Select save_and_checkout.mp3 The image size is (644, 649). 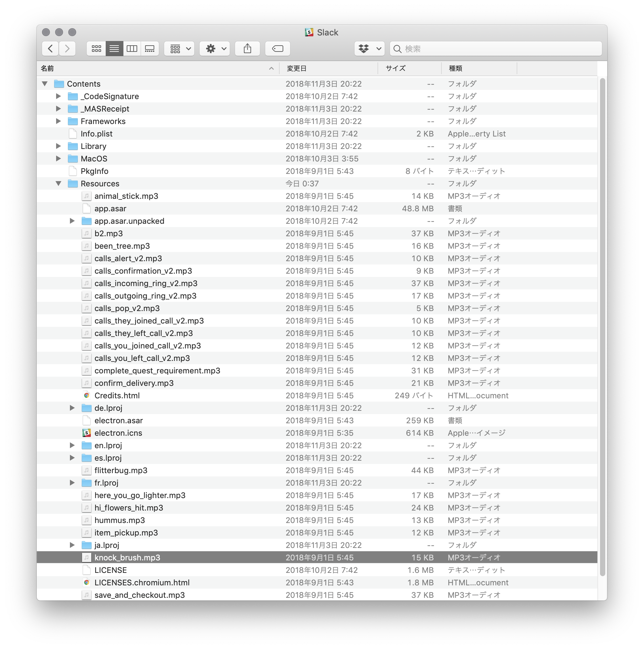tap(317, 595)
